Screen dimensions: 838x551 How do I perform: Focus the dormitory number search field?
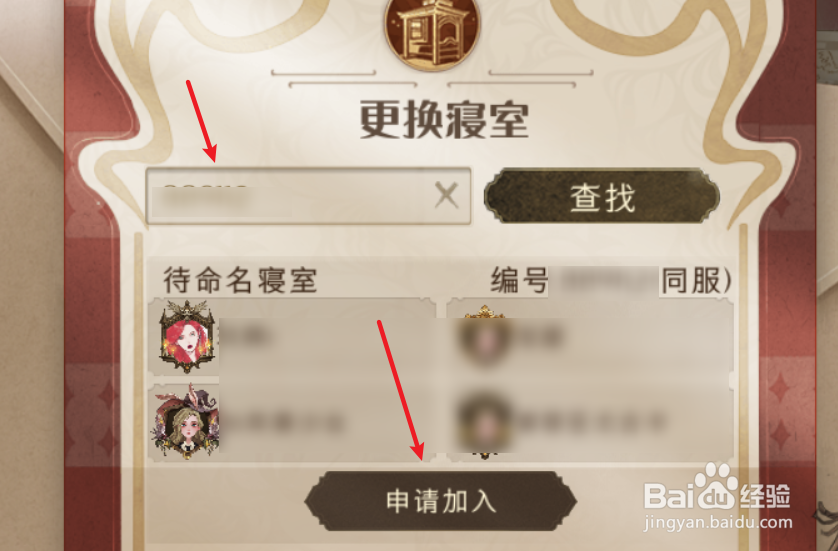click(x=308, y=196)
